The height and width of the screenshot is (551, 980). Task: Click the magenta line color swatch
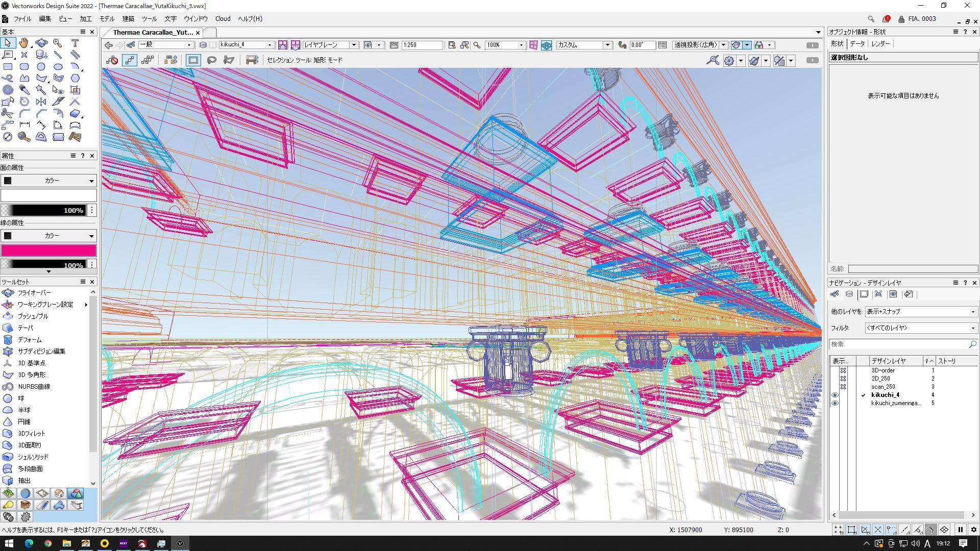(x=48, y=251)
